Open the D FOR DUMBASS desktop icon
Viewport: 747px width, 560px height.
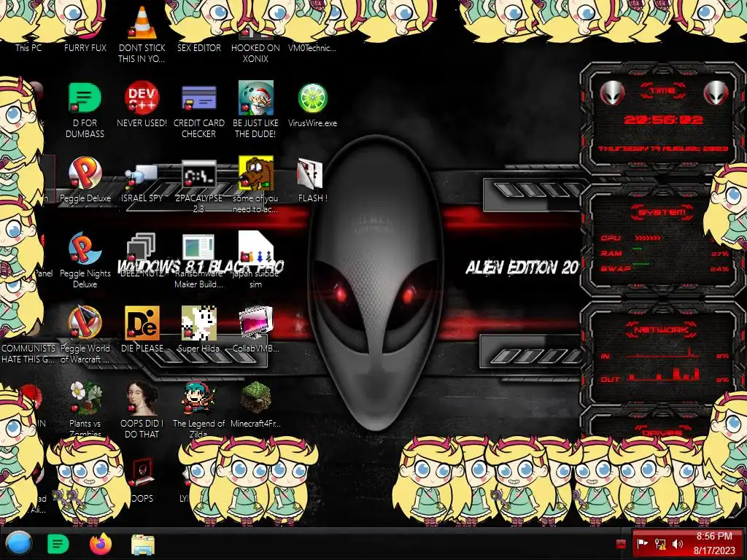click(85, 98)
